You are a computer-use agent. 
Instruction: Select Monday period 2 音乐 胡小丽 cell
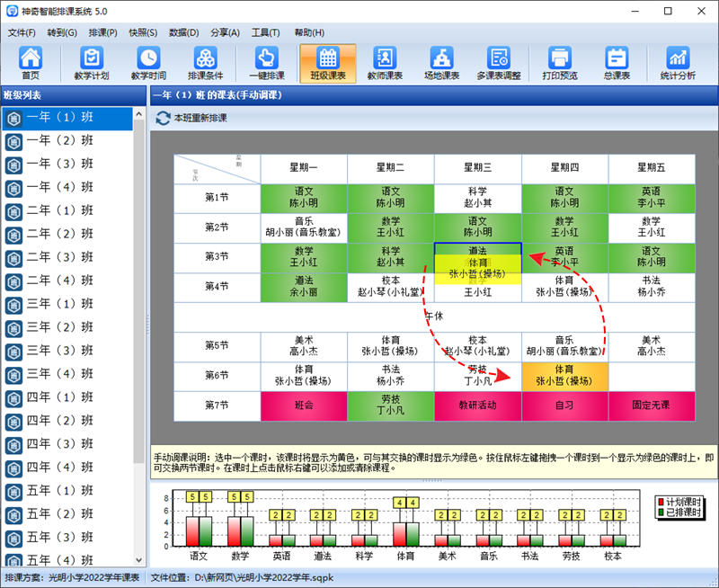304,228
